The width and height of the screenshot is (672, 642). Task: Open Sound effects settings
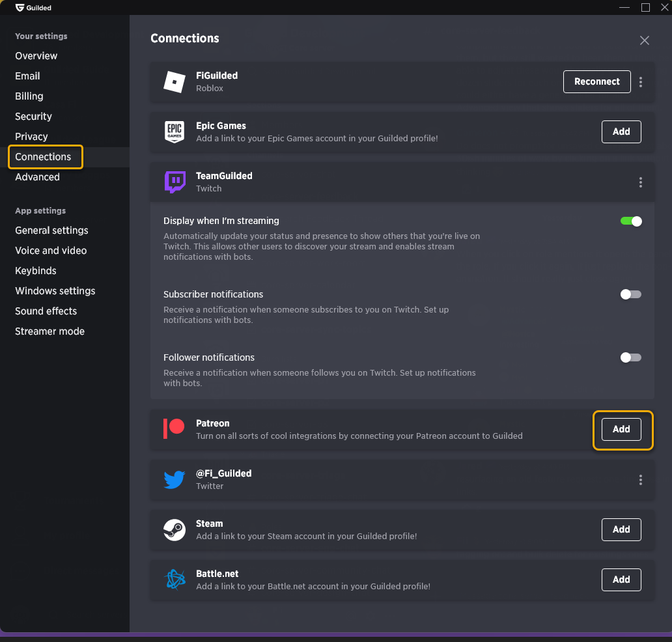(46, 311)
